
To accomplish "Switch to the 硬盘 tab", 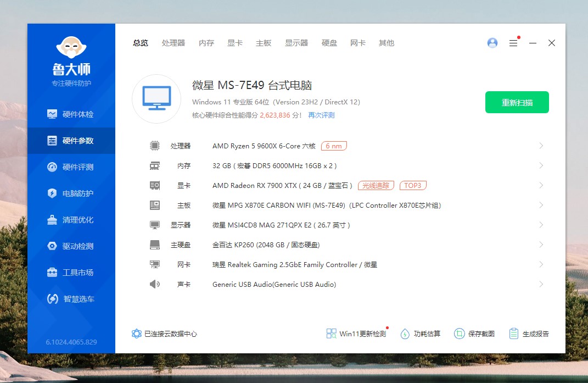I will point(329,43).
